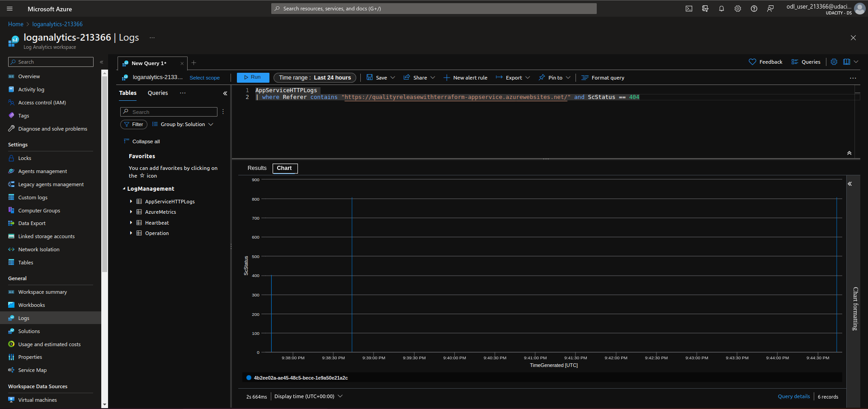The width and height of the screenshot is (868, 409).
Task: Toggle the blue legend series 4b2ee02a
Action: tap(297, 378)
